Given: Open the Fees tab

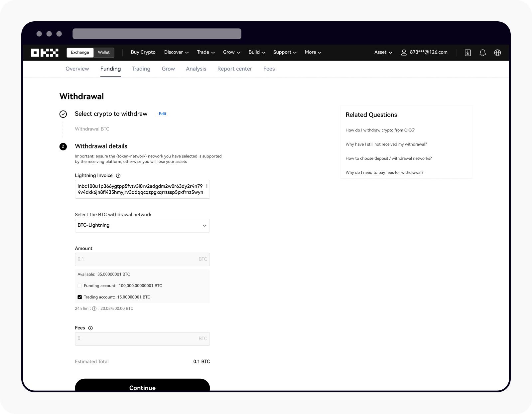Looking at the screenshot, I should (x=269, y=69).
